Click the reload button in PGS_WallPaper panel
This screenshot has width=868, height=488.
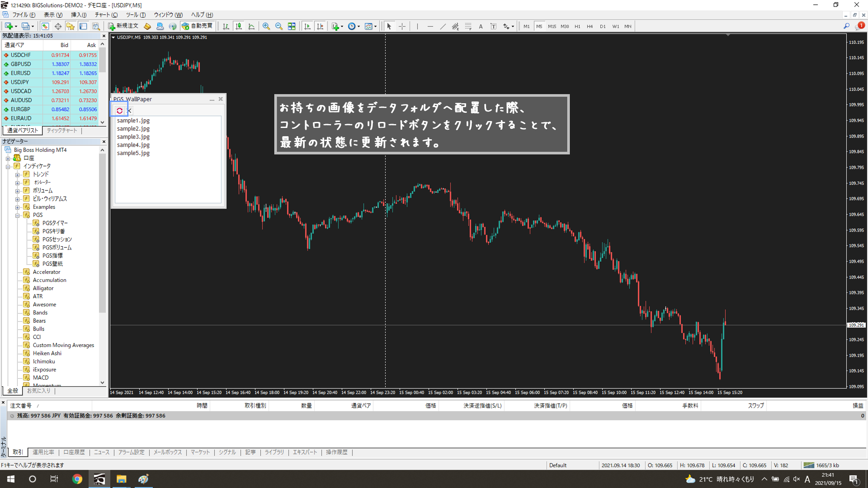click(x=119, y=111)
